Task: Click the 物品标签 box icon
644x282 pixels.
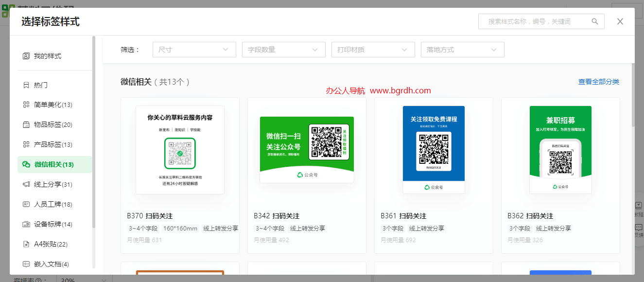Action: pos(26,124)
